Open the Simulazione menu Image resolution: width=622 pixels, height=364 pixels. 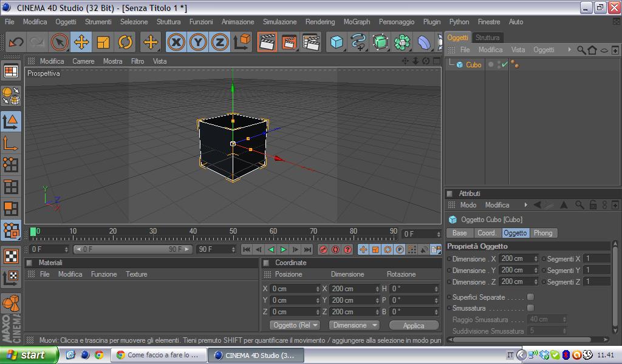(x=279, y=22)
